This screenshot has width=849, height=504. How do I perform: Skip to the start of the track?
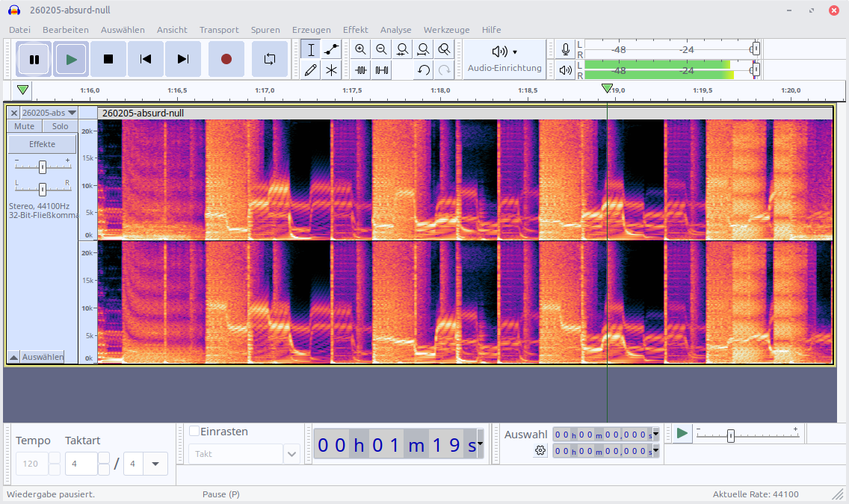click(146, 59)
